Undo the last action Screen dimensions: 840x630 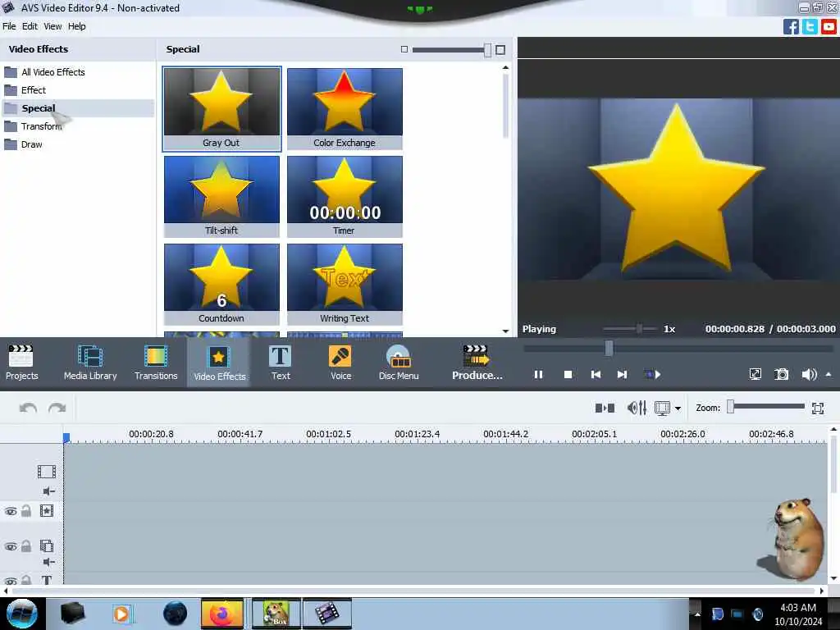[28, 409]
